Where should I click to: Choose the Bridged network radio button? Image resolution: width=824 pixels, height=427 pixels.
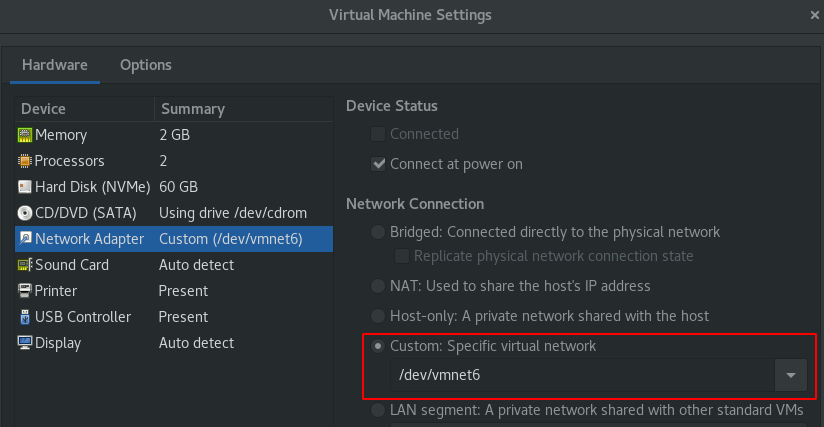[378, 232]
